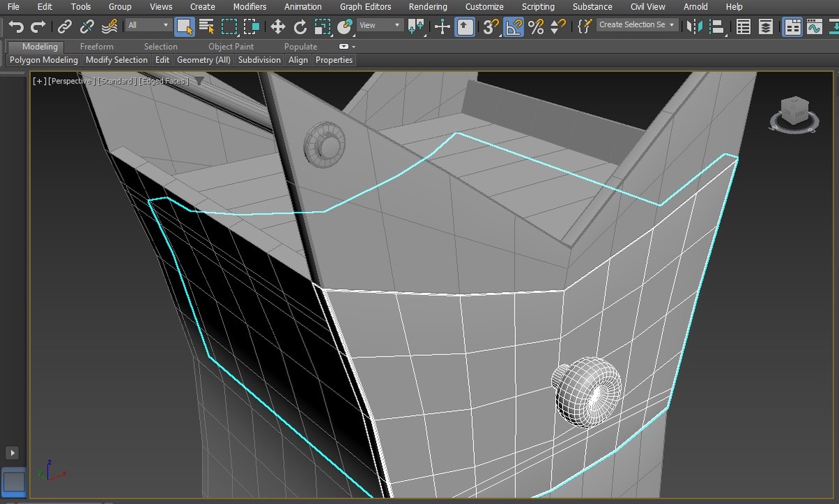Click the Select and Link icon

64,27
